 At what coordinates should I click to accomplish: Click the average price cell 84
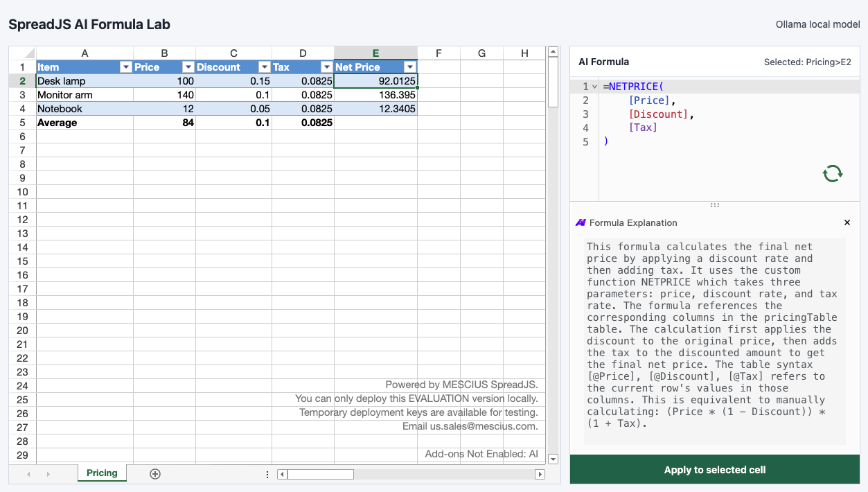pos(164,123)
